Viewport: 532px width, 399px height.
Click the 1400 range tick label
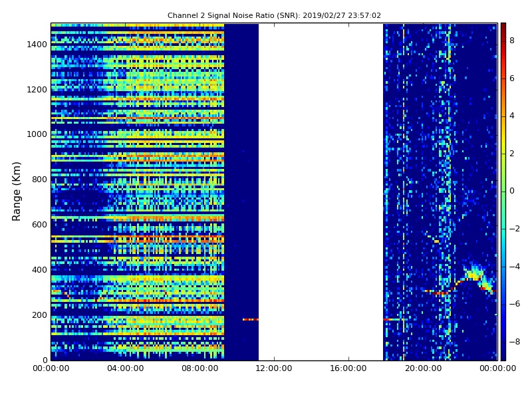pyautogui.click(x=37, y=45)
